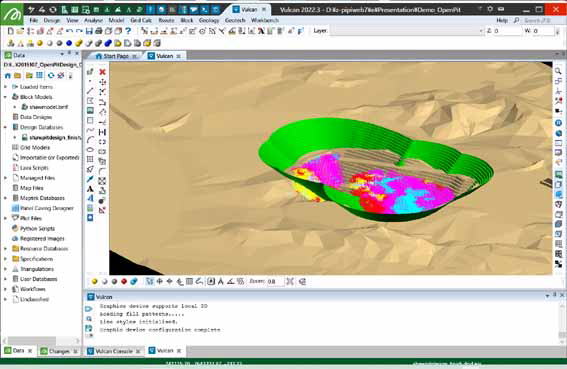Expand the Block Models tree node
567x369 pixels.
(x=5, y=97)
